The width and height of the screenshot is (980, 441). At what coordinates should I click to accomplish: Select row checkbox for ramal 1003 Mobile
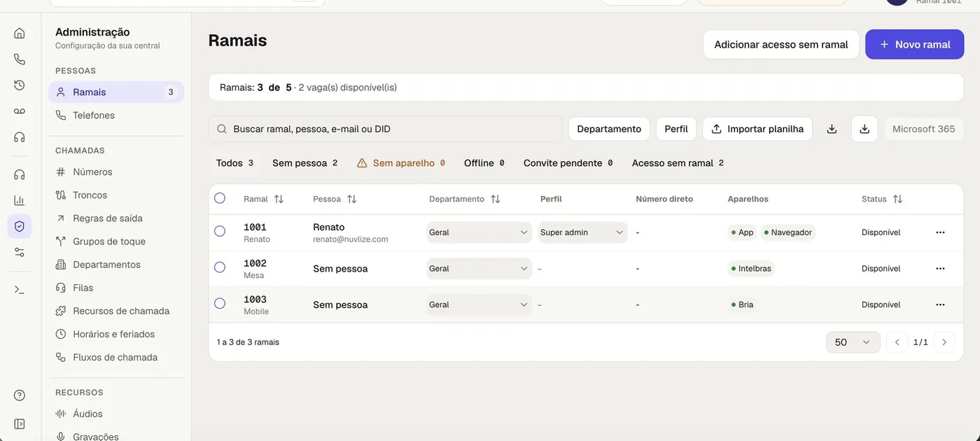pos(220,303)
